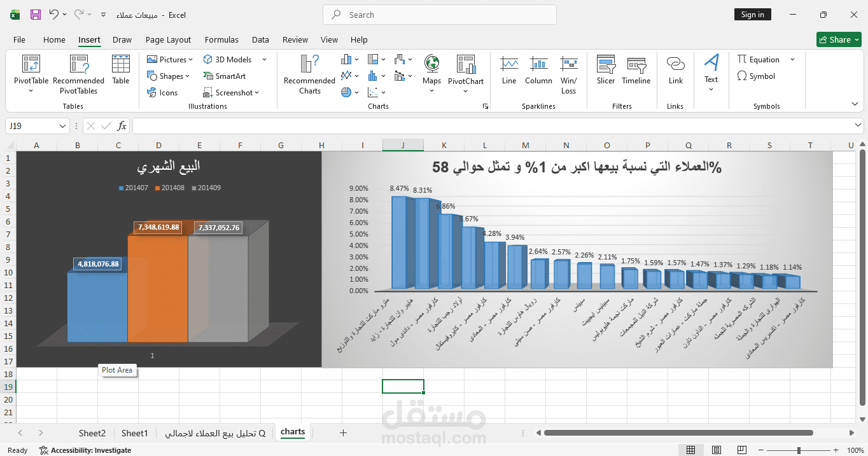The height and width of the screenshot is (456, 868).
Task: Expand the Equation dropdown arrow
Action: (792, 60)
